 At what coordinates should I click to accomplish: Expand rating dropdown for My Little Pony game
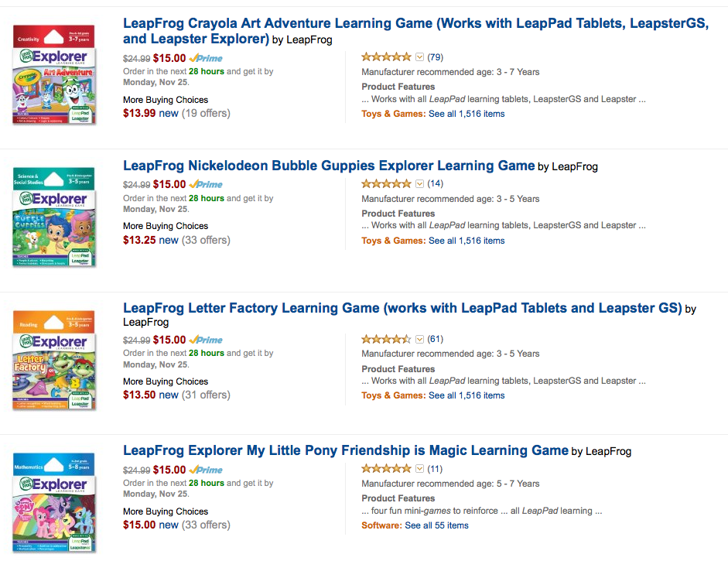(x=420, y=469)
